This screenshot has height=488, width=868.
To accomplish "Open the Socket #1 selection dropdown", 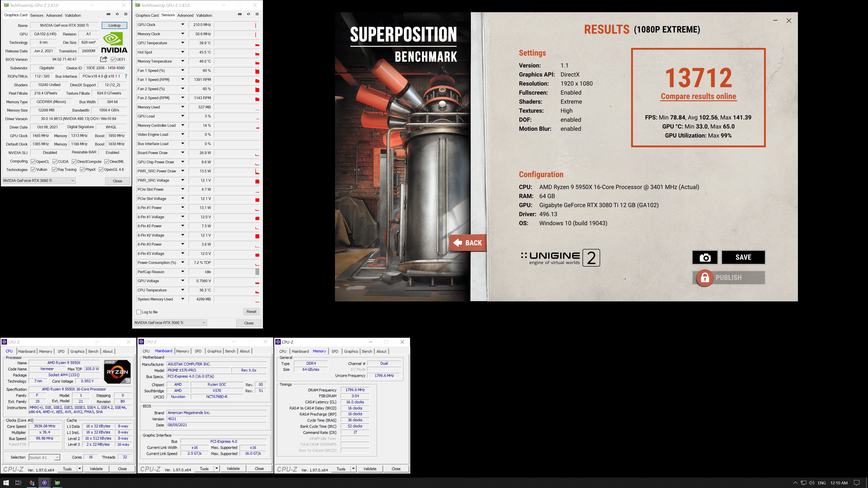I will pos(45,457).
